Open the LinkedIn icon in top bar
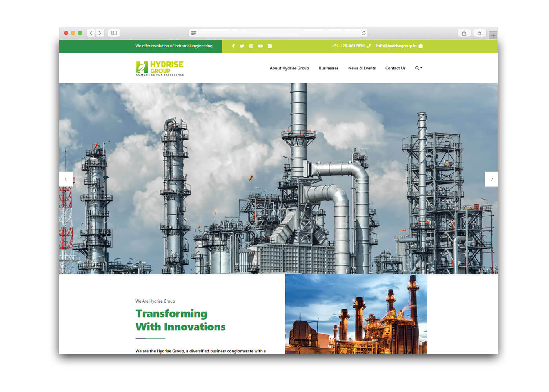 (x=270, y=46)
